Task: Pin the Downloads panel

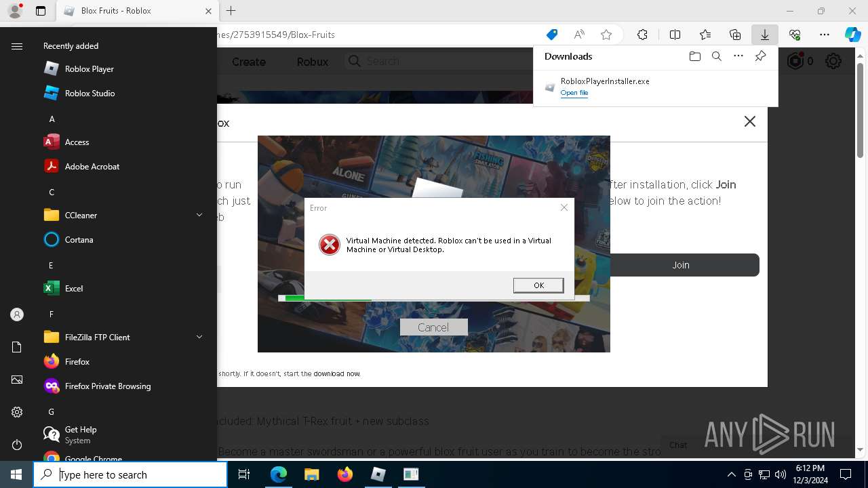Action: point(760,56)
